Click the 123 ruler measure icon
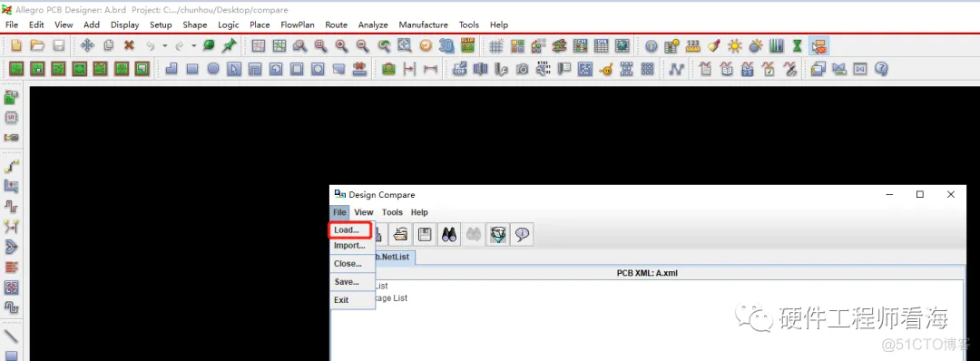This screenshot has width=980, height=361. click(x=693, y=45)
